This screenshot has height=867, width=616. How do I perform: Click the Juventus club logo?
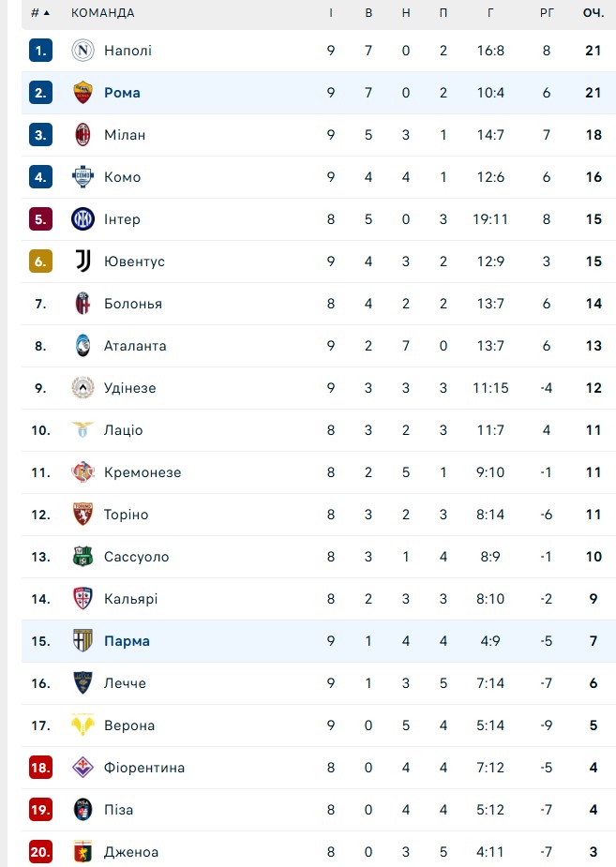tap(83, 262)
